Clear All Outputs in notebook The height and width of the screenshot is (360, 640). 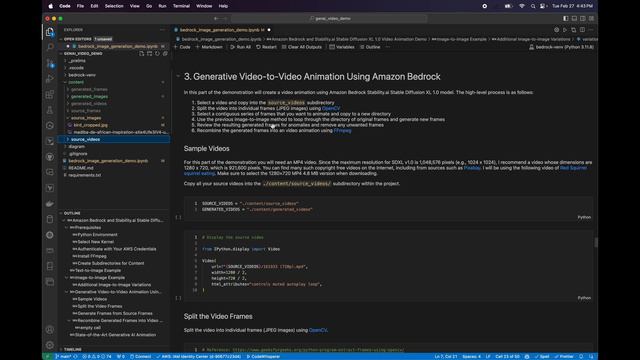pos(302,47)
